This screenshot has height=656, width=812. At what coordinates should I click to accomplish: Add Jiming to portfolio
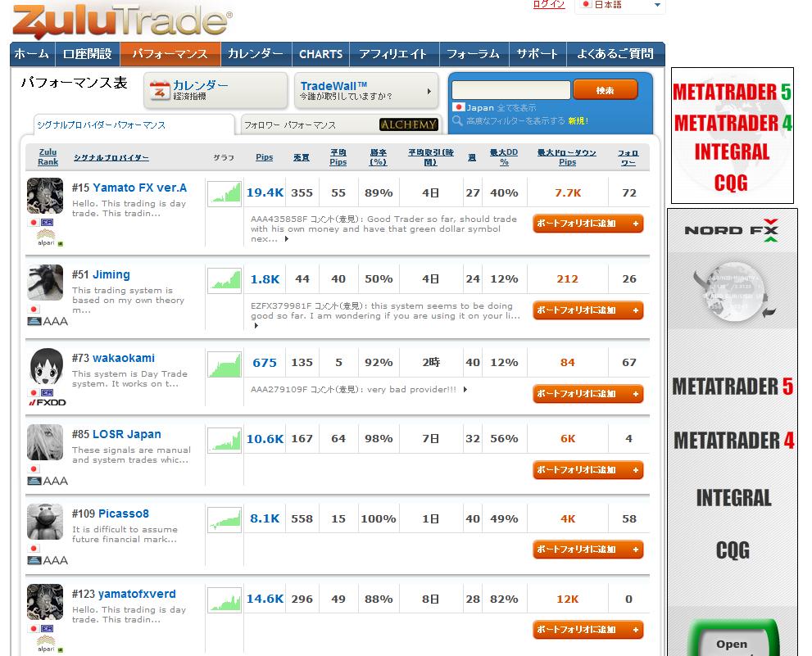587,310
